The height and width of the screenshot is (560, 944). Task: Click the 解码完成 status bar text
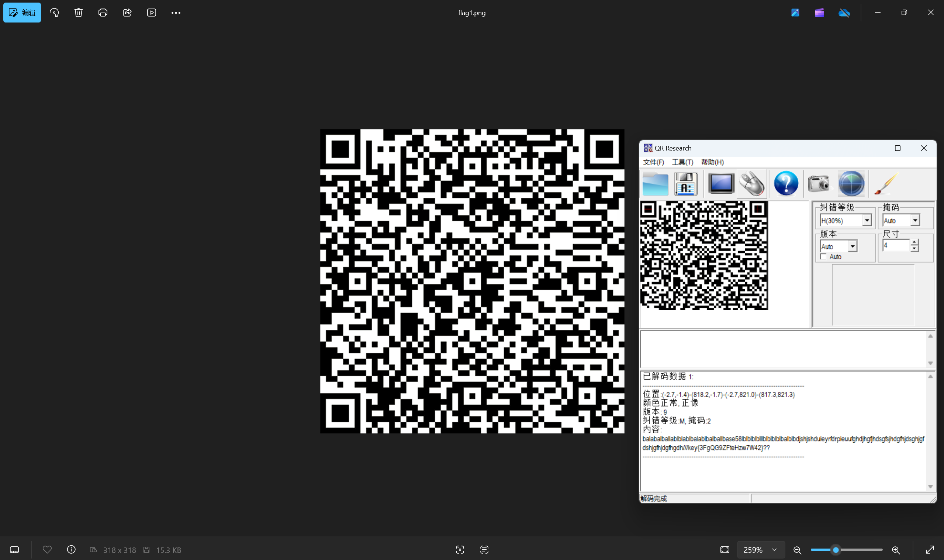pyautogui.click(x=653, y=499)
